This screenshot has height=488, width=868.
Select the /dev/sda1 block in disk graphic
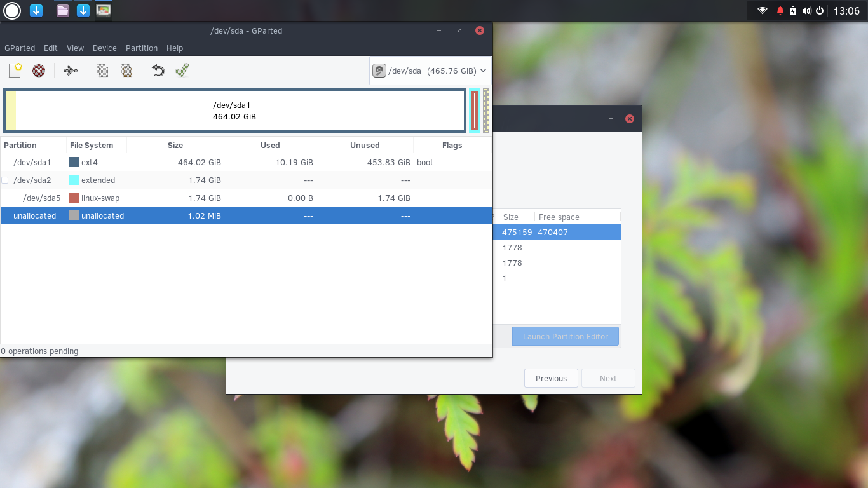pyautogui.click(x=234, y=111)
